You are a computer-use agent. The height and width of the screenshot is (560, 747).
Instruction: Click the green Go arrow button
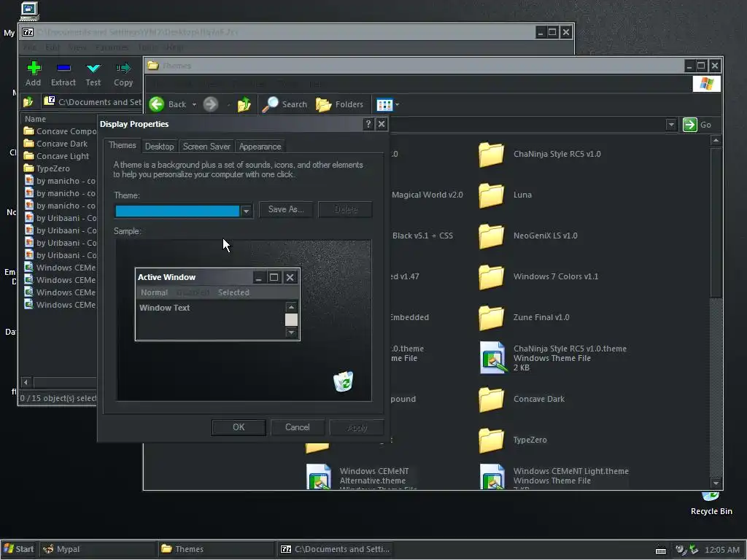tap(690, 125)
